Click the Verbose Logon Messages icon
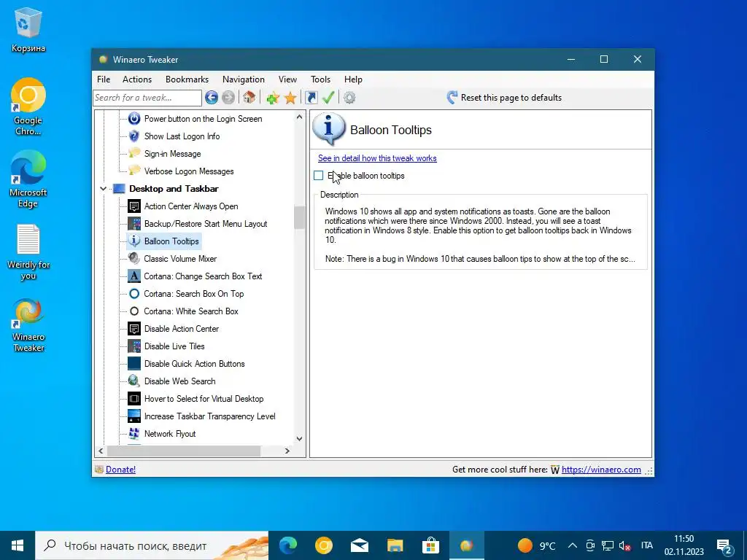 [x=134, y=171]
